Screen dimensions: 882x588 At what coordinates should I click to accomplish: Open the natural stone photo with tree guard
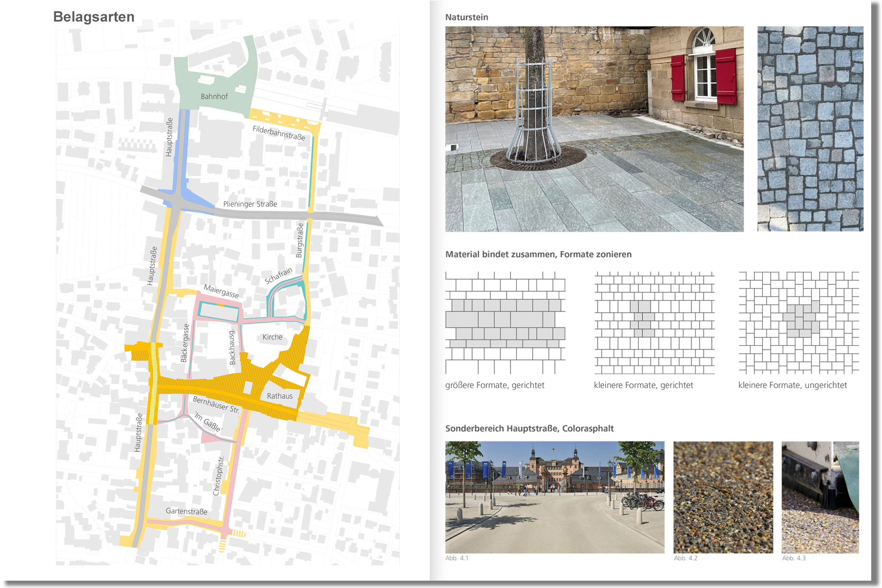[x=594, y=129]
